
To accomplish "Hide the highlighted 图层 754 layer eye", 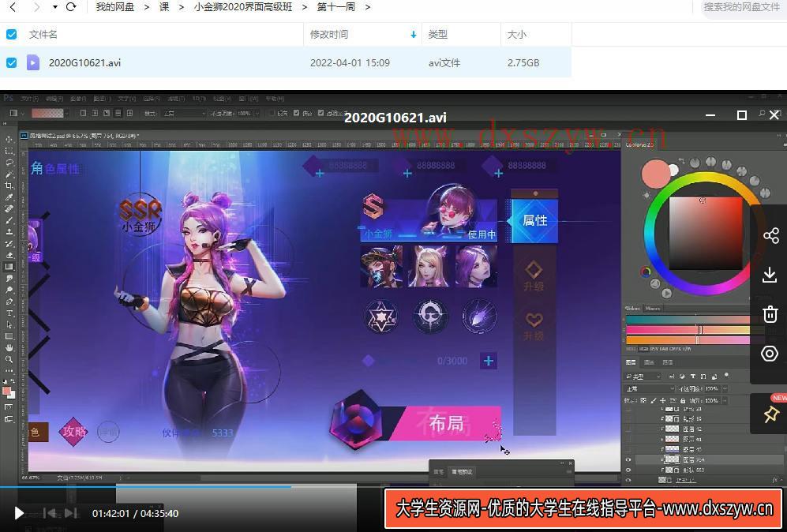I will click(628, 459).
